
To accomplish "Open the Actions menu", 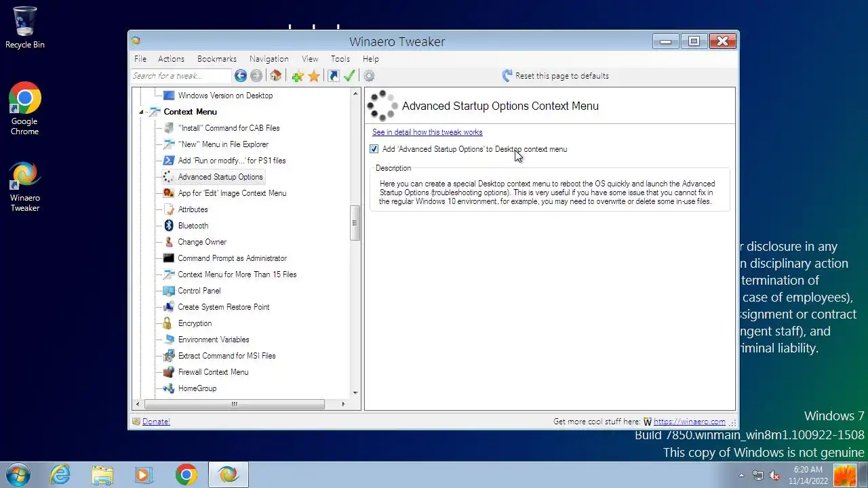I will point(171,59).
